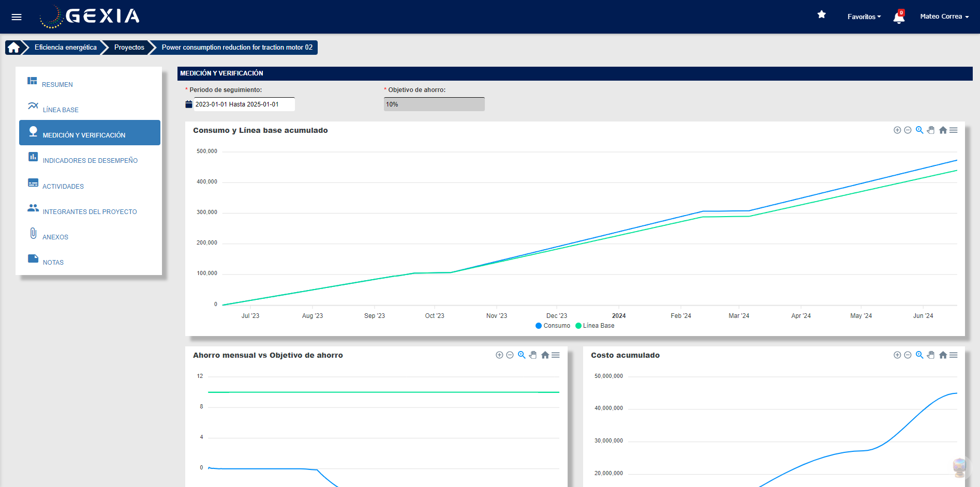980x487 pixels.
Task: Click the Periodo de seguimiento date field
Action: [244, 104]
